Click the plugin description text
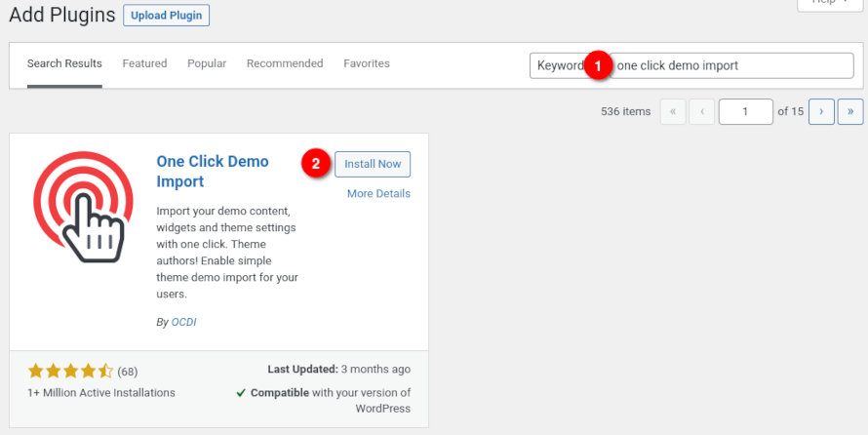Screen dimensions: 868x435 click(227, 253)
